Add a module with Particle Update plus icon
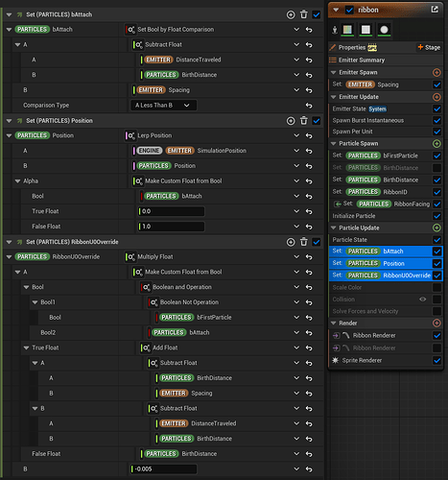Viewport: 448px width, 480px height. point(436,228)
